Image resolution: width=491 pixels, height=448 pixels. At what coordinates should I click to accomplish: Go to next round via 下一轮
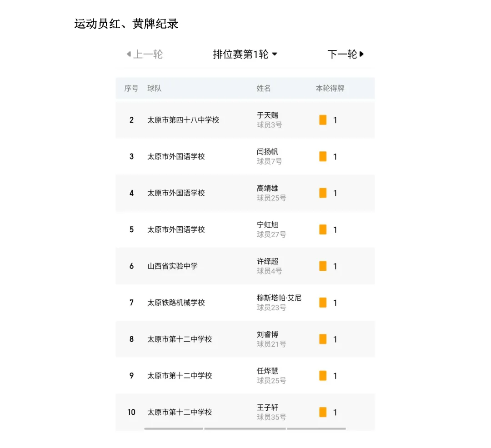(x=346, y=55)
